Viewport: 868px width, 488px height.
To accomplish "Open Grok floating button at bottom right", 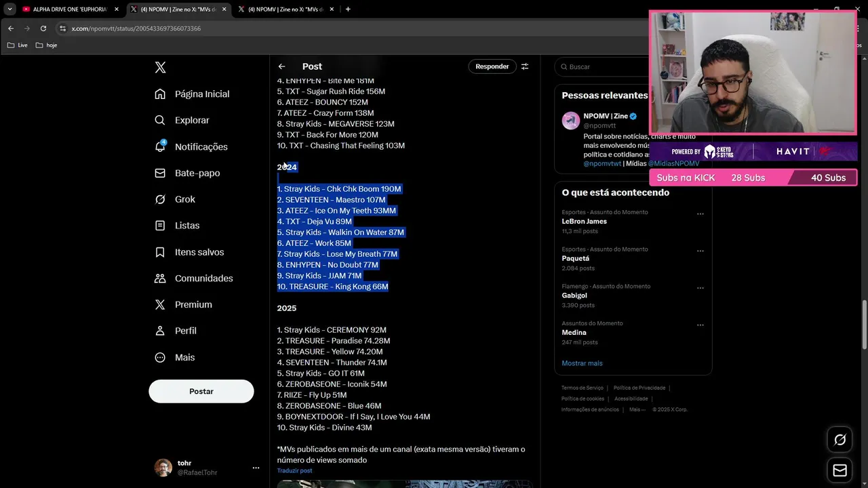I will pos(840,440).
